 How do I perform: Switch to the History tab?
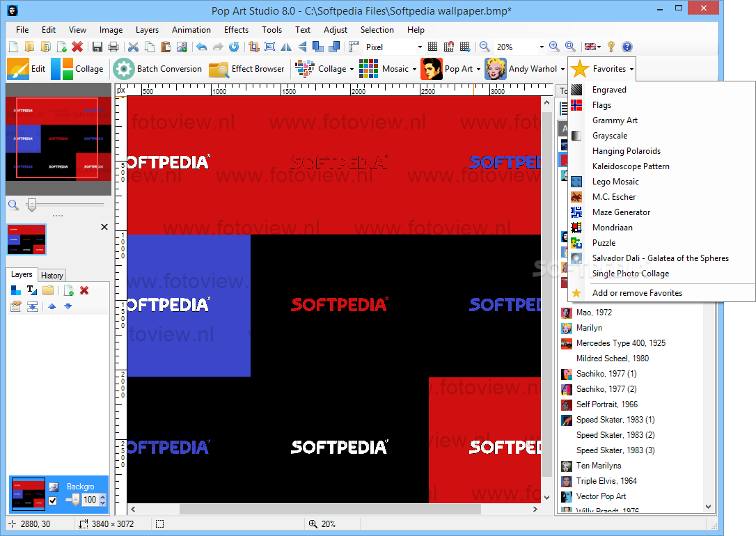click(52, 275)
